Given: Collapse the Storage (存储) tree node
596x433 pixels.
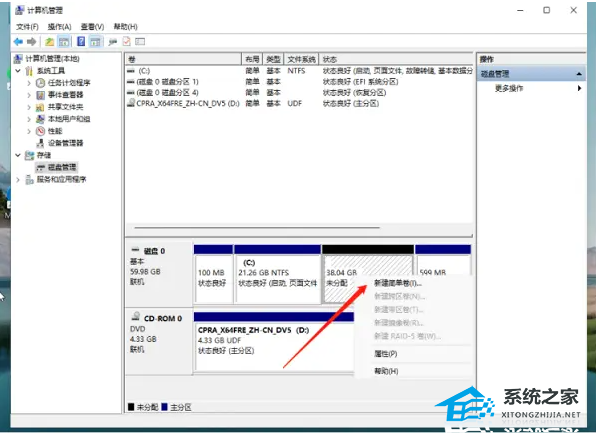Looking at the screenshot, I should (18, 155).
